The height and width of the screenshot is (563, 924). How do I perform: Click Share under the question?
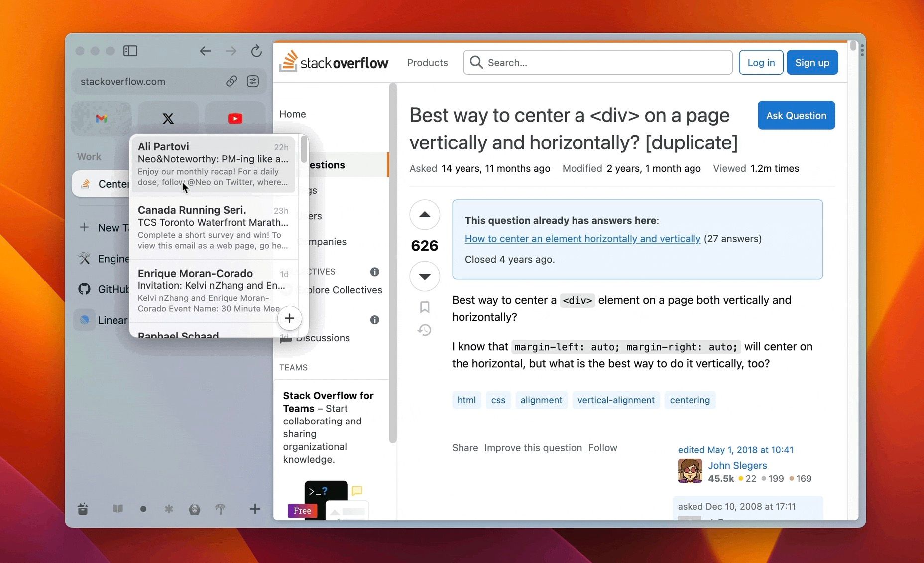pyautogui.click(x=465, y=448)
